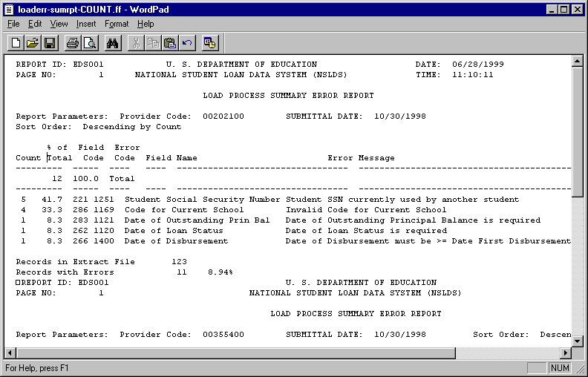Image resolution: width=588 pixels, height=377 pixels.
Task: Click the '41.7' percent value in SSN row
Action: (x=52, y=200)
